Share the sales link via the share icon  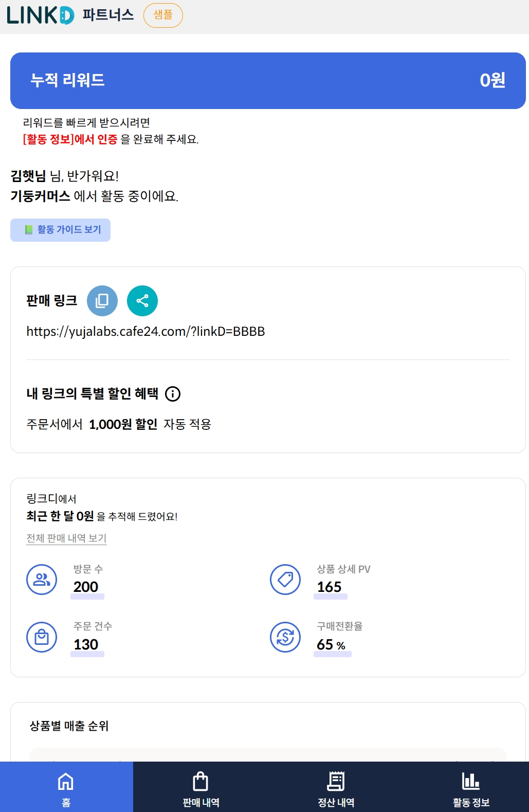tap(142, 301)
